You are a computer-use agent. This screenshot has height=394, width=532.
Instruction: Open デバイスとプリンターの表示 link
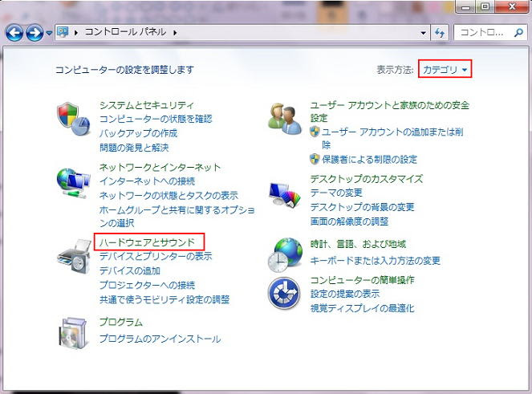[x=156, y=256]
